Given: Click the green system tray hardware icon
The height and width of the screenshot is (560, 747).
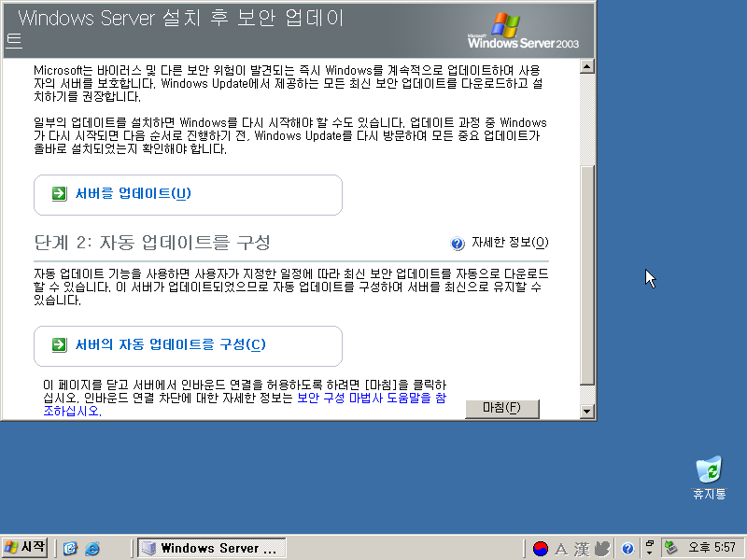Looking at the screenshot, I should [670, 548].
